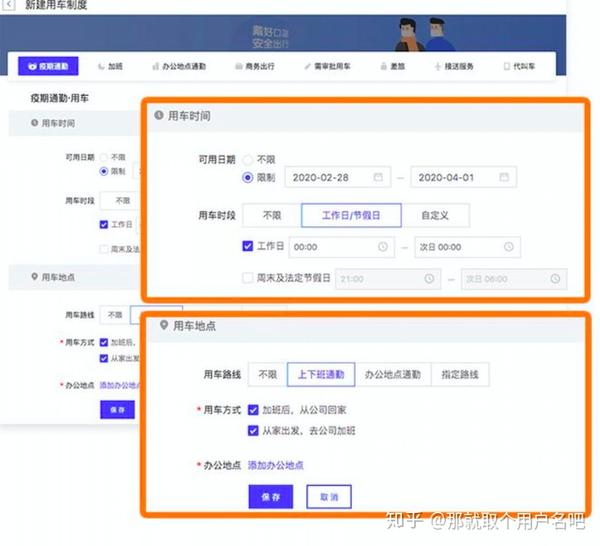Toggle the enlarged 加班后，从公司回家 checkbox
Image resolution: width=600 pixels, height=546 pixels.
[253, 410]
